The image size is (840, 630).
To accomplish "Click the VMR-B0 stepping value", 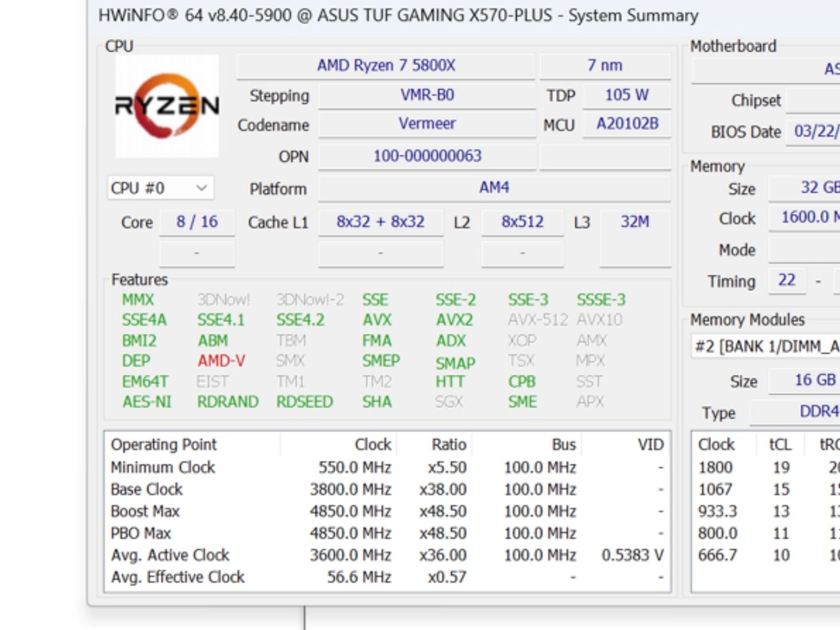I will (427, 96).
